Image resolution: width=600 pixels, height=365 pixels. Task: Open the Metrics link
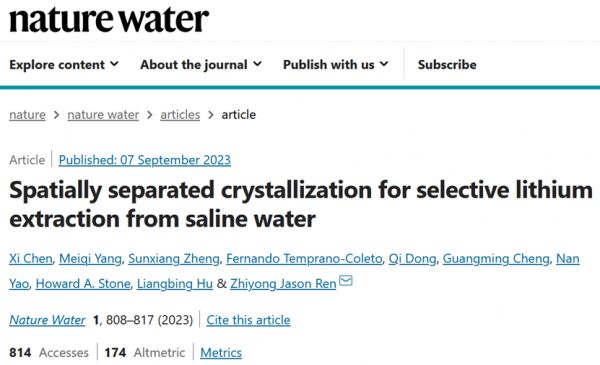tap(221, 352)
